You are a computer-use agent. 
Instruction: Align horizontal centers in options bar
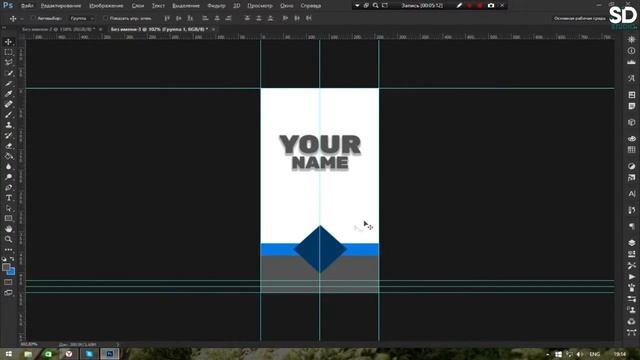[217, 18]
